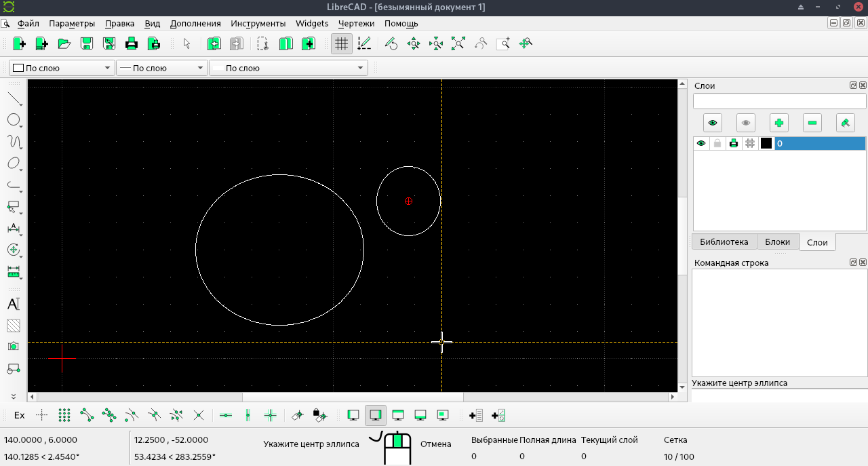Toggle the lock on layer 0
868x466 pixels.
point(717,143)
